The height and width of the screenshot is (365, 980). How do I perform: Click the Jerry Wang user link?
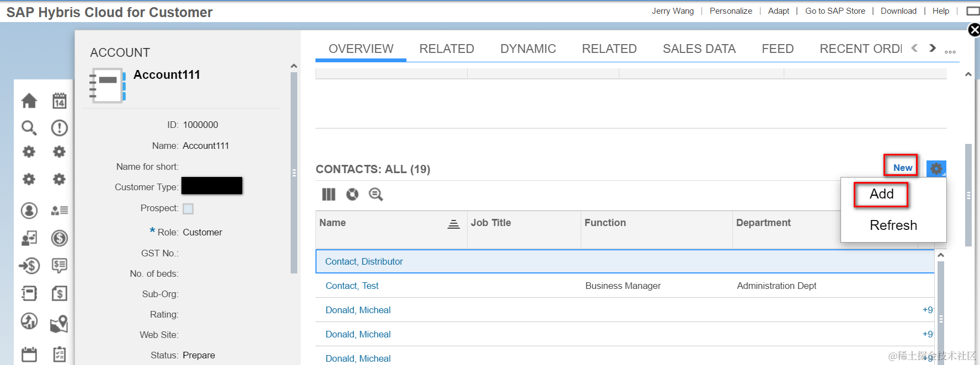[673, 11]
